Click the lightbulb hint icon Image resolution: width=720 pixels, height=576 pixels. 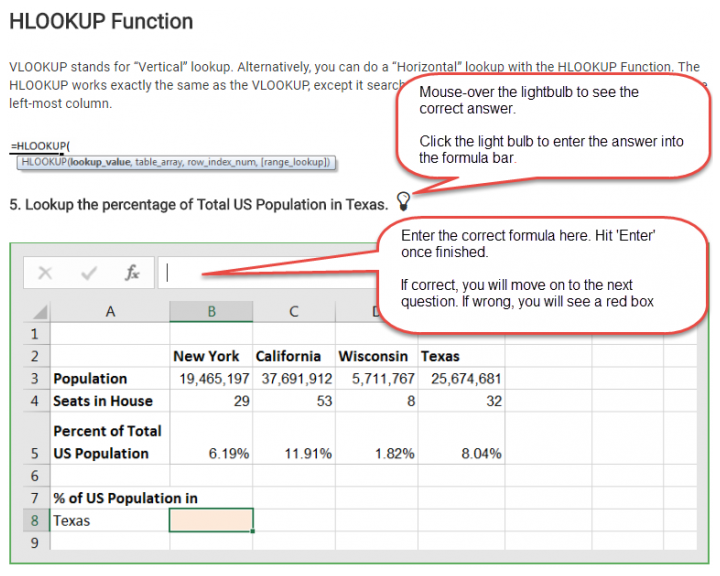point(404,201)
